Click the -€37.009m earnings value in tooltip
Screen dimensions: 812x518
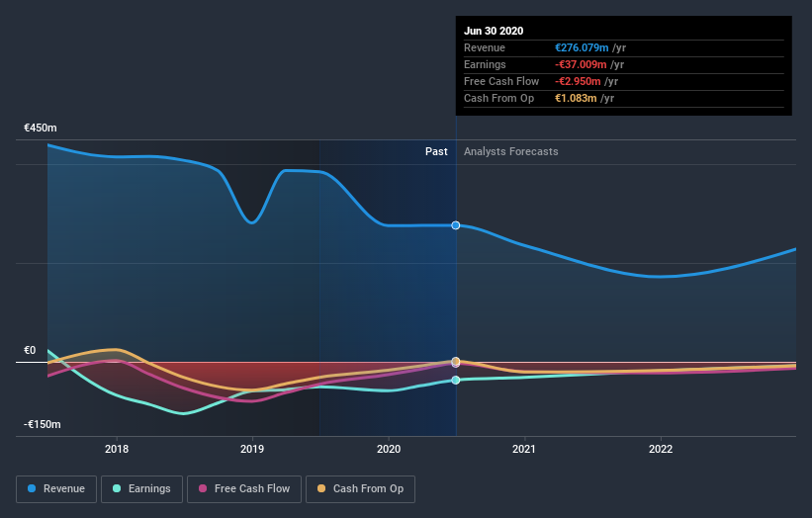(x=581, y=64)
